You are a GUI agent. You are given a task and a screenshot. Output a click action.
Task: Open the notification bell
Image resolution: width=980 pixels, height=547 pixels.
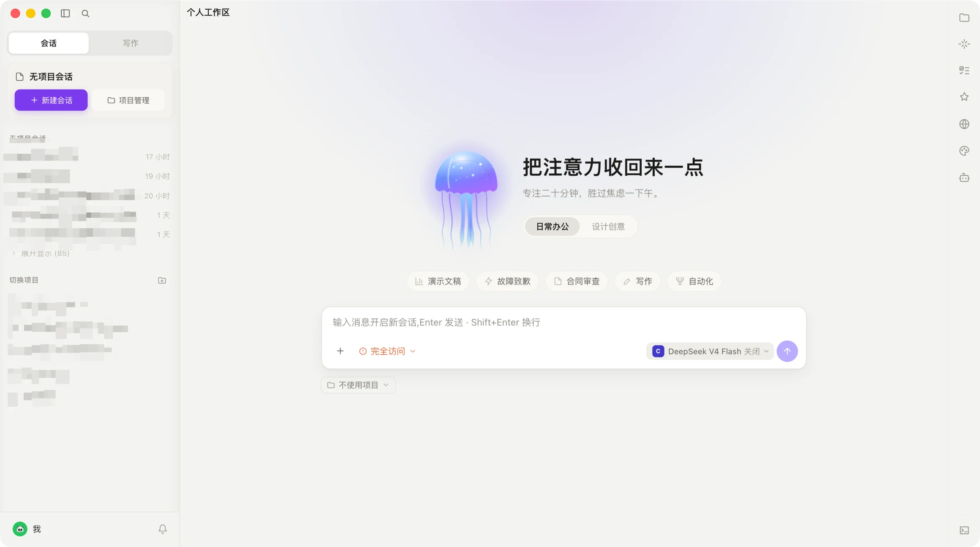[x=163, y=529]
